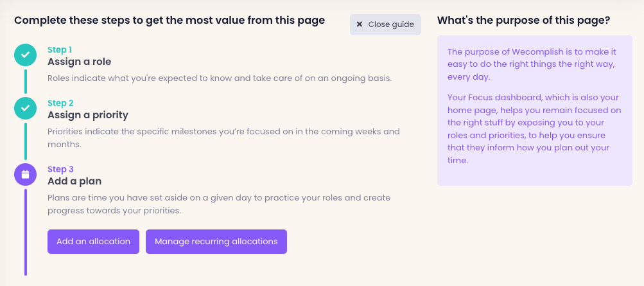Click the Complete these steps heading
The height and width of the screenshot is (286, 644).
tap(170, 21)
